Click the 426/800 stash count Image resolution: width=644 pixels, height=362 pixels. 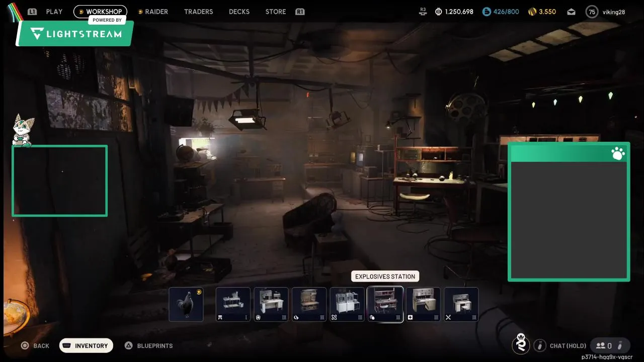pyautogui.click(x=506, y=12)
